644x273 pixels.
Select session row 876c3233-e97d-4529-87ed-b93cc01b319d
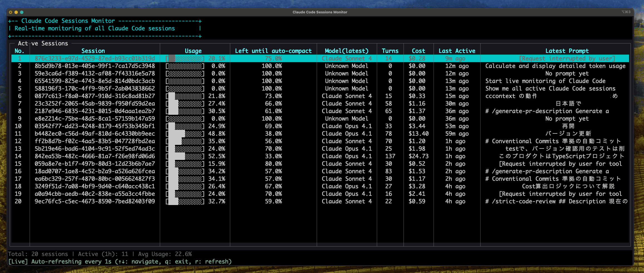click(x=95, y=58)
